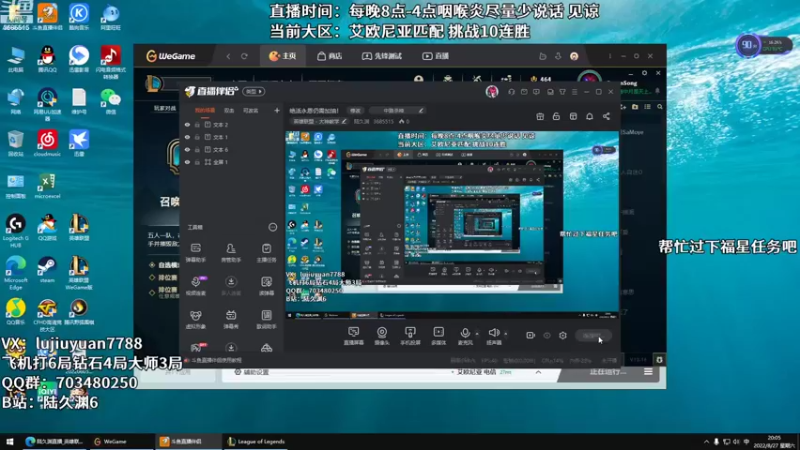Refresh the WeGame page
This screenshot has height=450, width=800.
[244, 56]
